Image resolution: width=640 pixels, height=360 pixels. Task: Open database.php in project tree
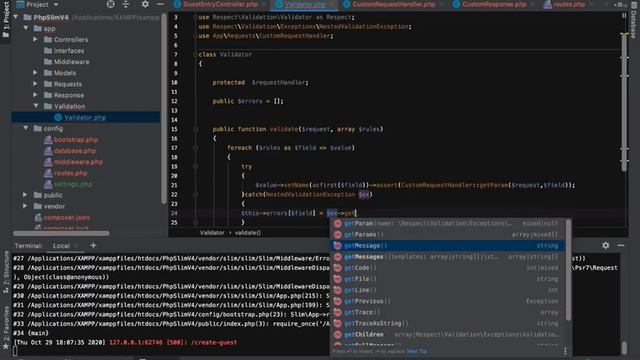[x=75, y=151]
